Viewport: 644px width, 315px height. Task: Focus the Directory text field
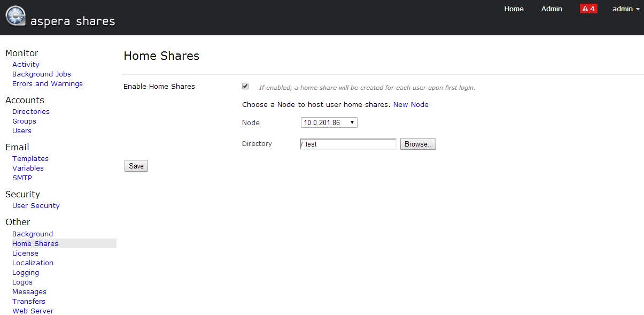pos(348,144)
